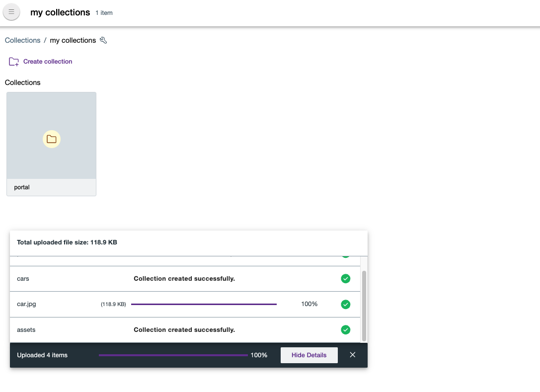This screenshot has height=392, width=540.
Task: Click Total uploaded file size header text
Action: 67,242
